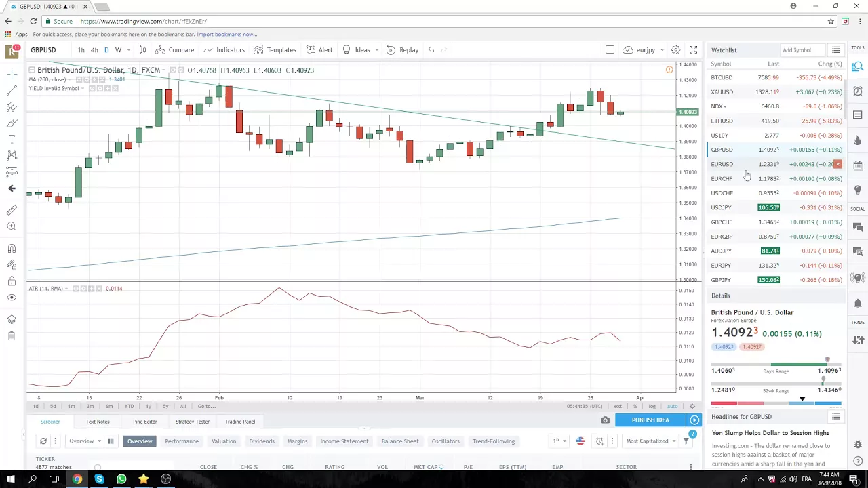Switch to the W weekly timeframe
Image resolution: width=868 pixels, height=488 pixels.
[118, 49]
